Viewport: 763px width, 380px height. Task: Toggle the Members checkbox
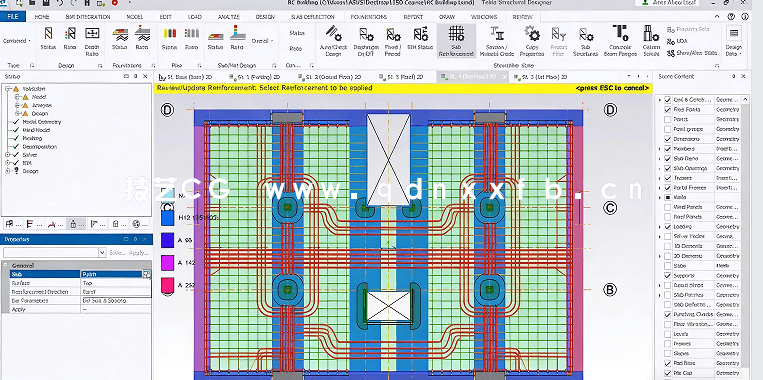[668, 148]
